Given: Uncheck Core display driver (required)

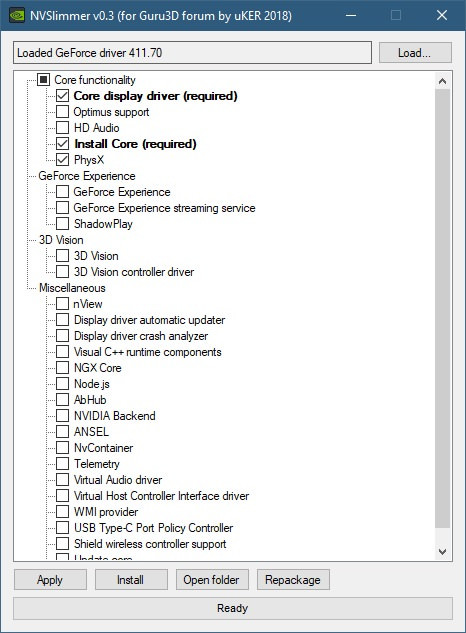Looking at the screenshot, I should [x=62, y=96].
